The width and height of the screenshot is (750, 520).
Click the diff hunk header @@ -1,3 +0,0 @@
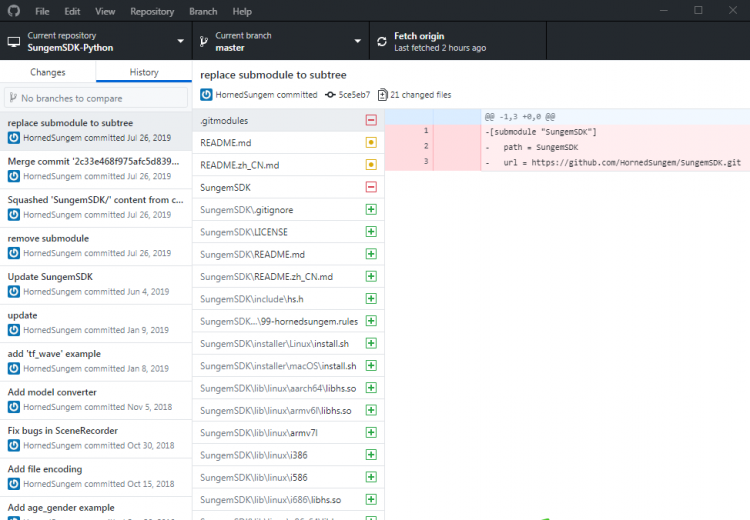coord(520,116)
